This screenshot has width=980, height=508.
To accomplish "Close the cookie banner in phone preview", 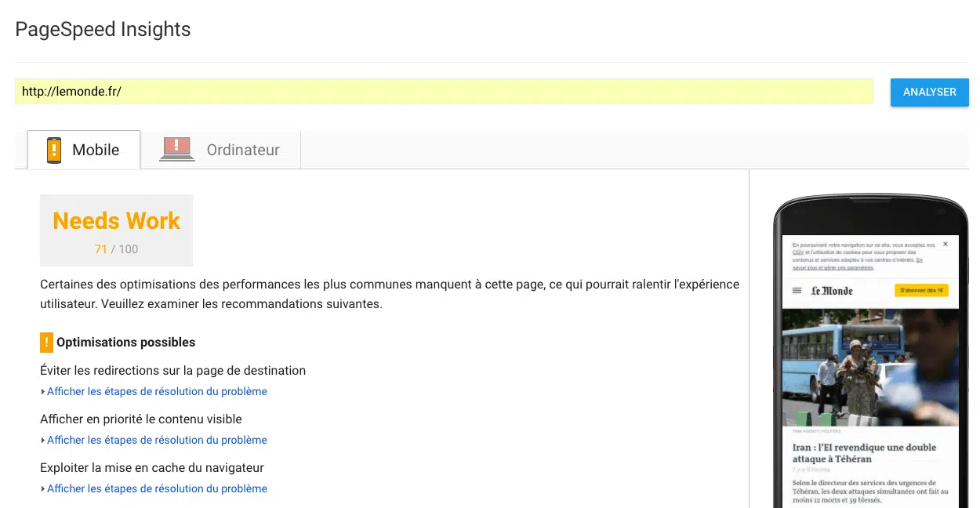I will click(x=946, y=245).
